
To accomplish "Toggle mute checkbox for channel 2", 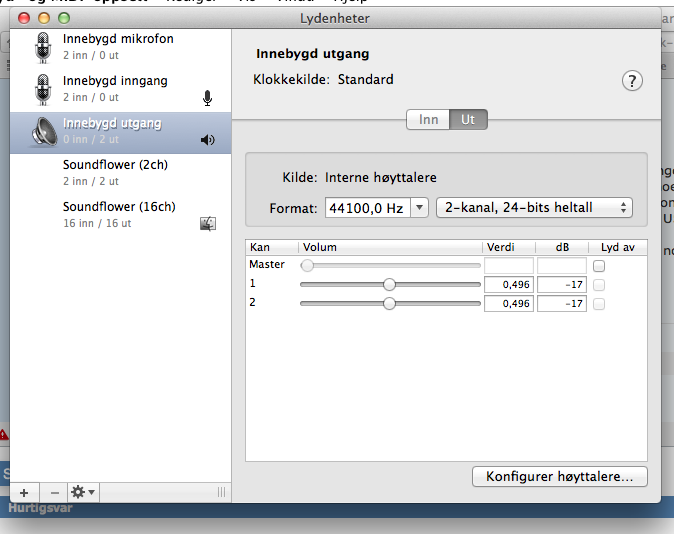I will 599,304.
